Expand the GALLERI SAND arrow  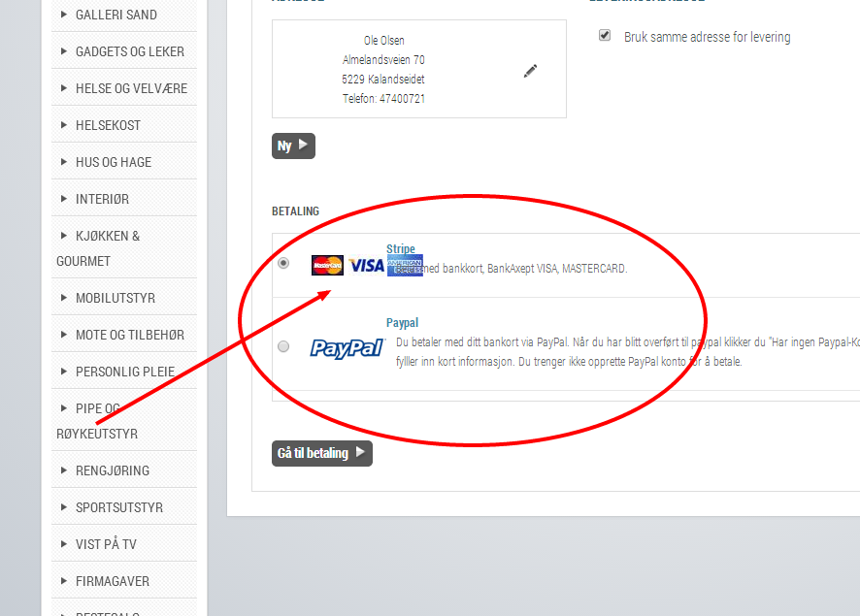coord(64,15)
